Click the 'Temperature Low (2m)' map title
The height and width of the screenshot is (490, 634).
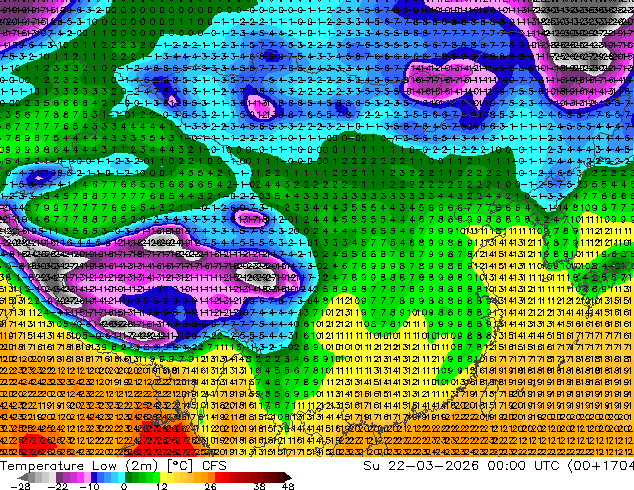tap(79, 466)
